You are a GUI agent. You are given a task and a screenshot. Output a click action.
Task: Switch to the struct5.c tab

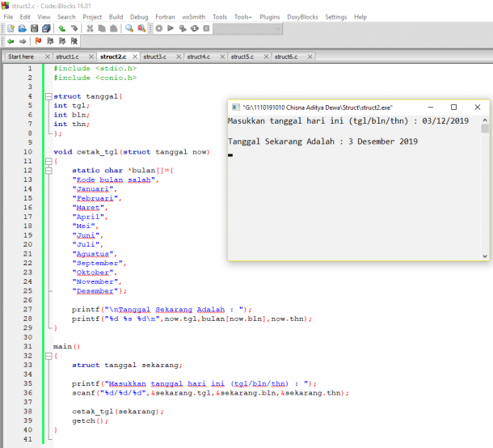point(242,57)
